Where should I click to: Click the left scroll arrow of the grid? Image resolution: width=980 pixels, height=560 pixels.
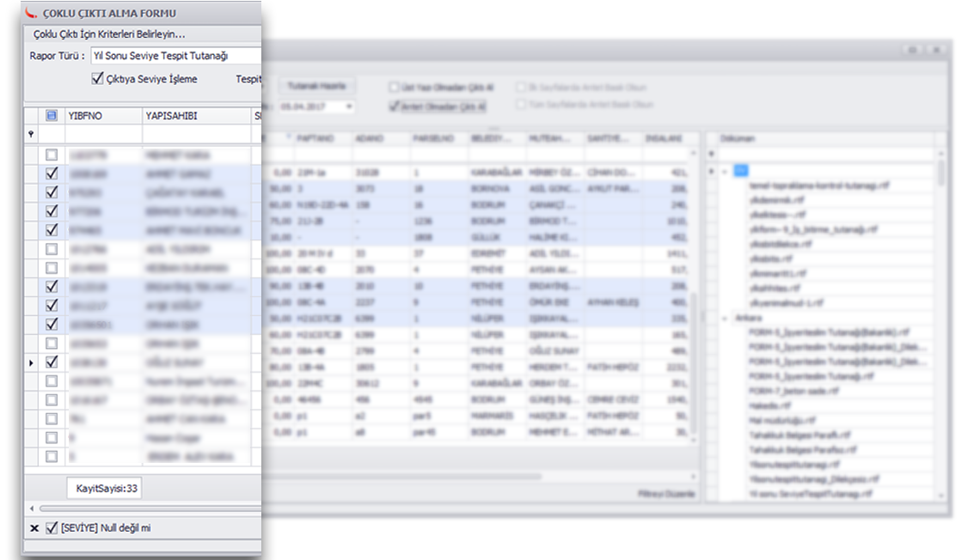pos(32,508)
